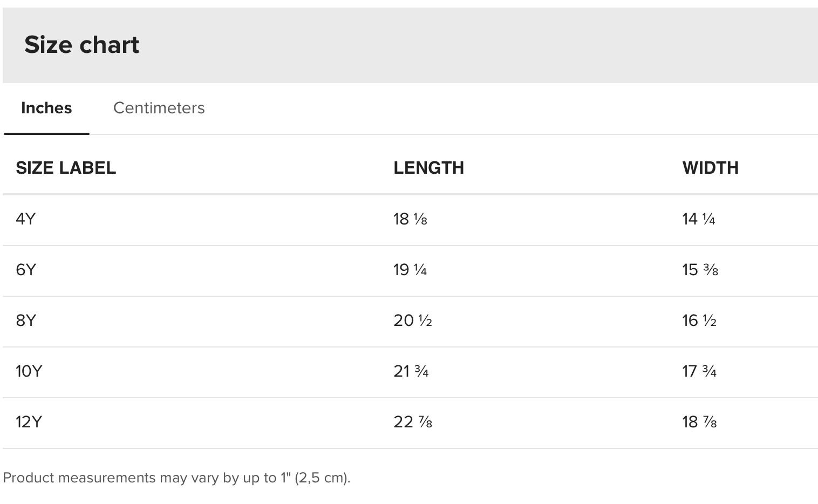Click the WIDTH column header
818x504 pixels.
[710, 168]
